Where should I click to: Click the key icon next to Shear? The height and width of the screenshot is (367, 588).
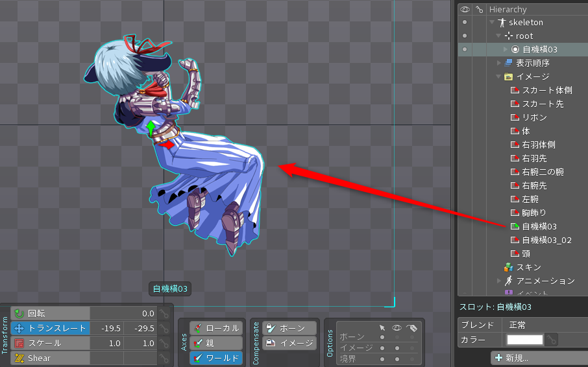point(164,358)
